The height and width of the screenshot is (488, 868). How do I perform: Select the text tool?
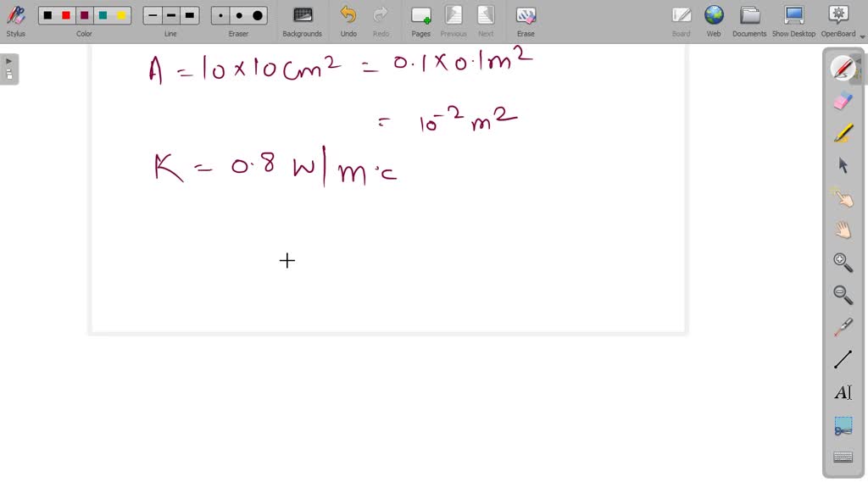843,392
